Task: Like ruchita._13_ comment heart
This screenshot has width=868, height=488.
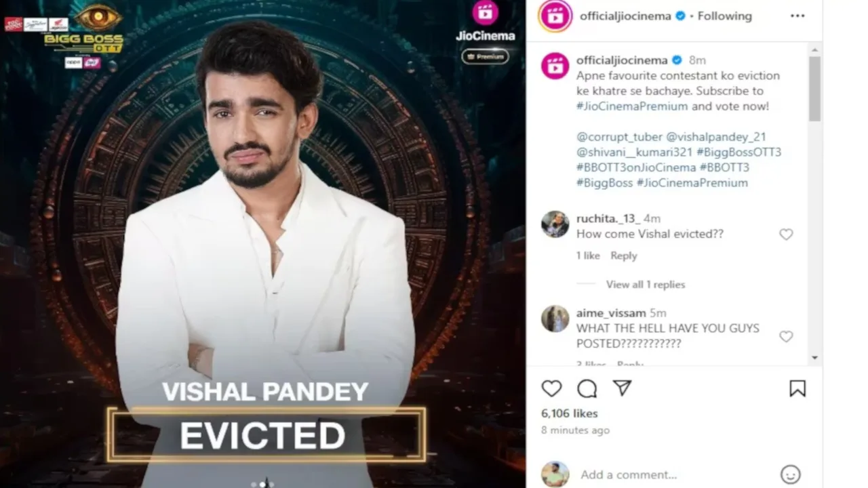Action: [x=786, y=235]
